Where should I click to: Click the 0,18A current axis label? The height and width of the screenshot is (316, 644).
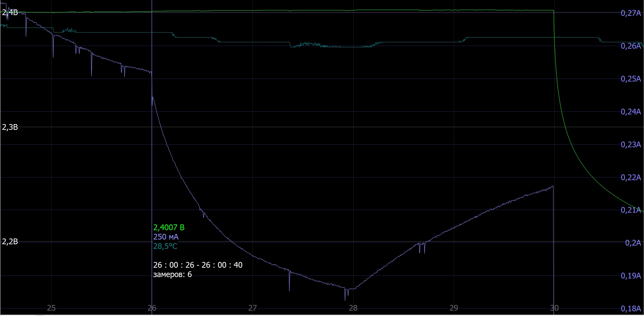click(631, 309)
